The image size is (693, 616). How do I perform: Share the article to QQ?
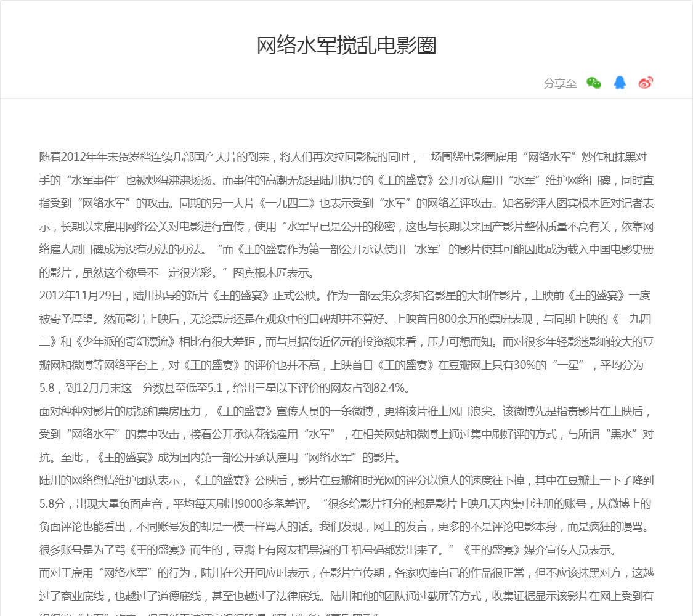pyautogui.click(x=620, y=83)
